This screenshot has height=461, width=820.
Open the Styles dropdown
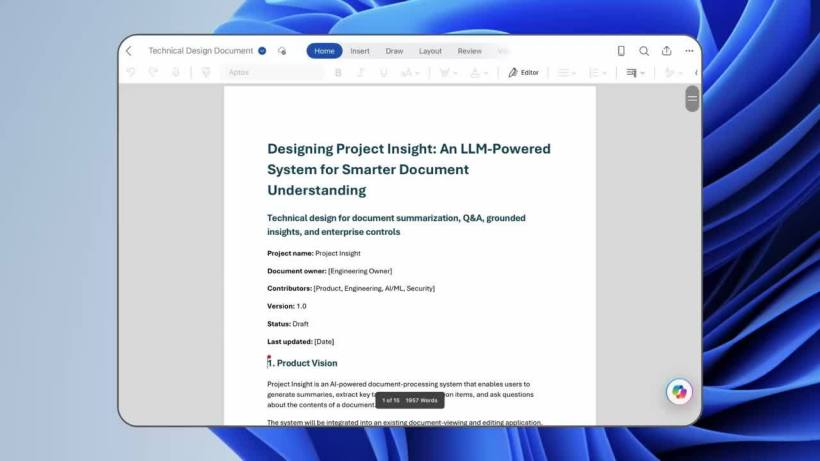tap(673, 73)
